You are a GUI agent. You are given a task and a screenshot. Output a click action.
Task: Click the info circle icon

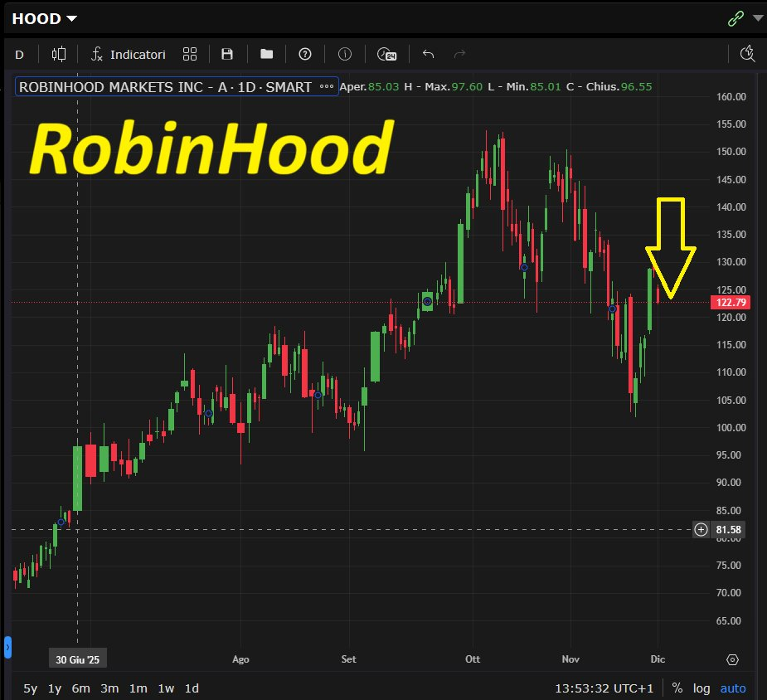point(345,54)
